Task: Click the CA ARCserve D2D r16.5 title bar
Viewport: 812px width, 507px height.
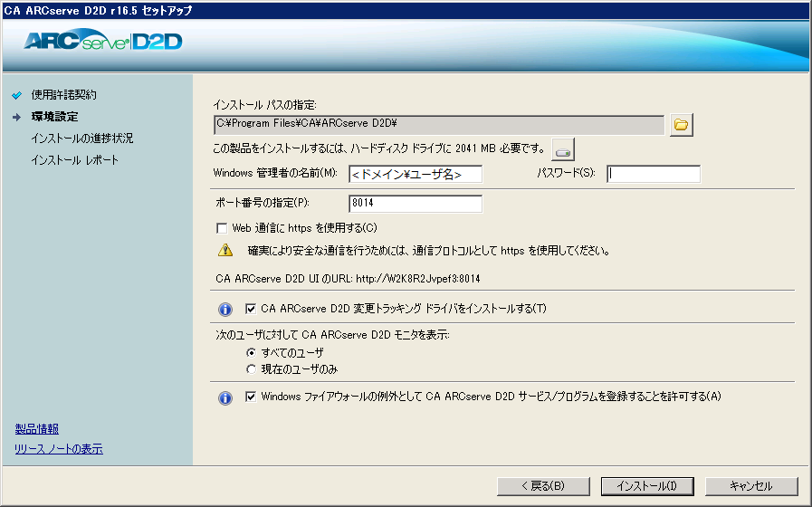Action: coord(406,10)
